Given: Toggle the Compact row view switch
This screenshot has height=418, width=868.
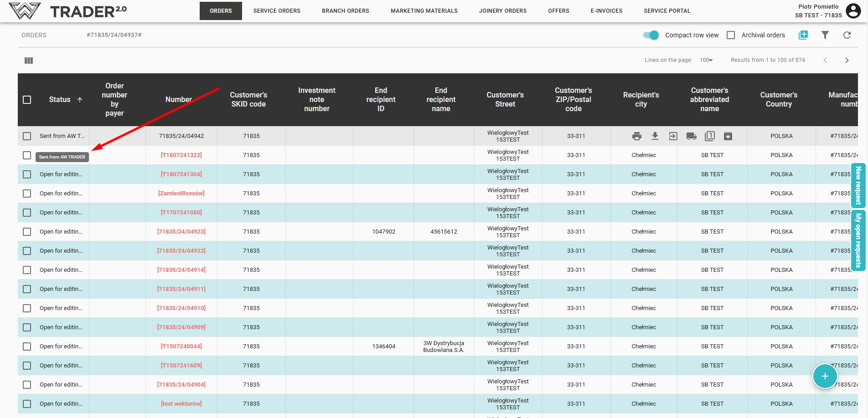Looking at the screenshot, I should 651,35.
